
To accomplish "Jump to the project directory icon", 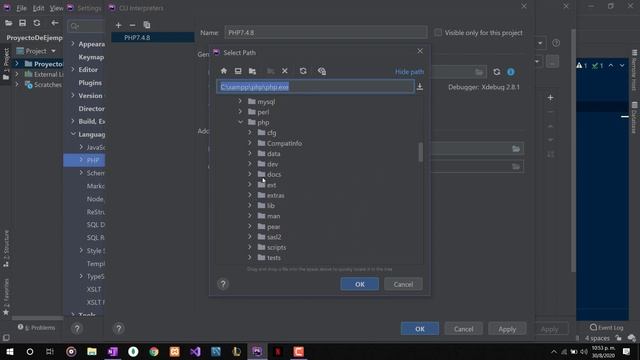I will [252, 71].
